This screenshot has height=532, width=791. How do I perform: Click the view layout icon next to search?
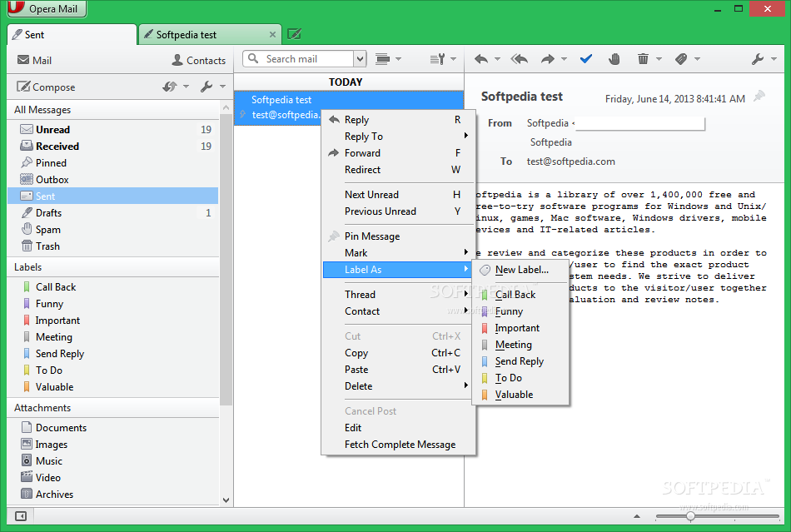pos(383,59)
